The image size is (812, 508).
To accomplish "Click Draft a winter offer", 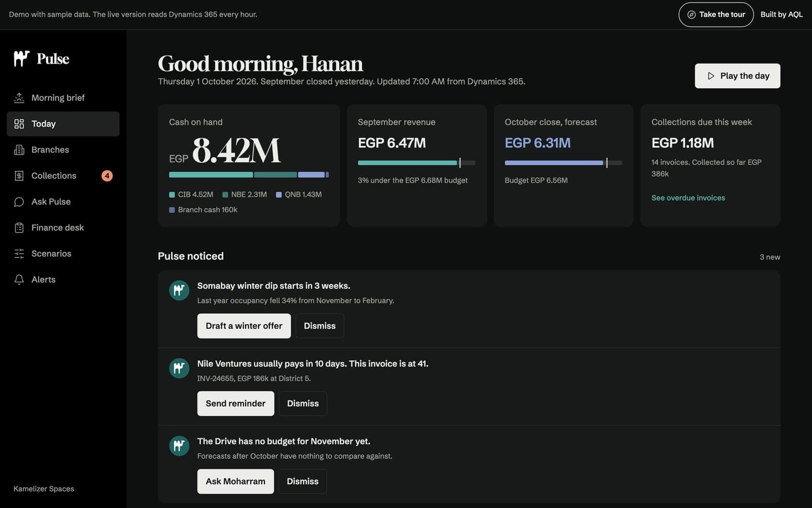I will point(244,326).
